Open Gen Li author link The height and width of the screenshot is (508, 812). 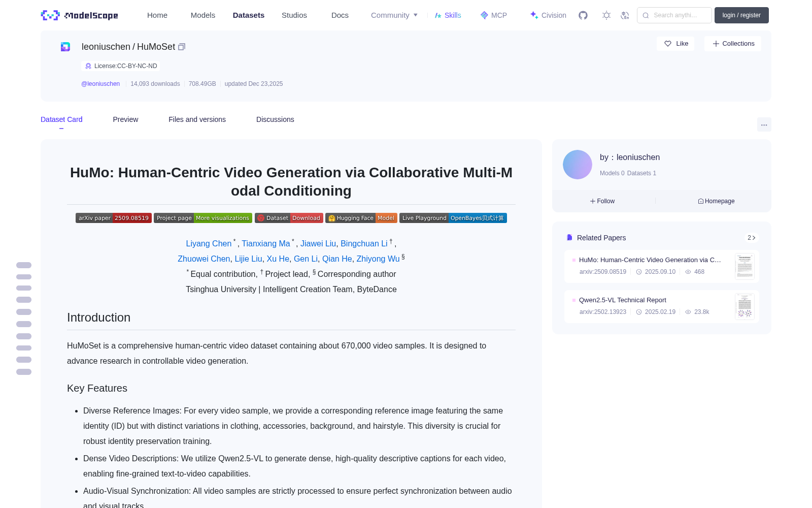[x=306, y=259]
